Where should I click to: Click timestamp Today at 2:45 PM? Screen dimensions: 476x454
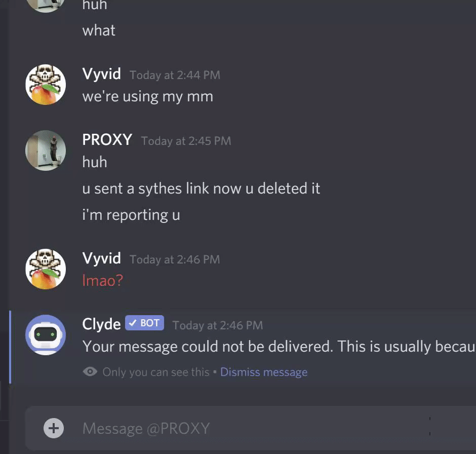[x=186, y=141]
